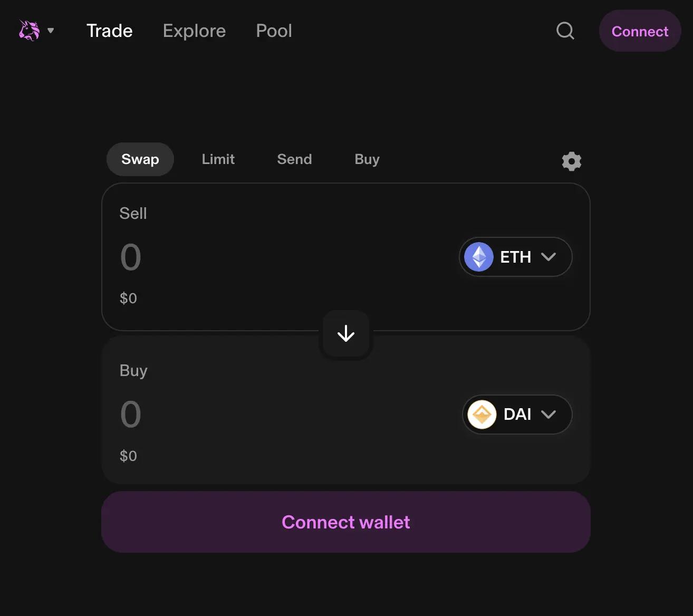This screenshot has height=616, width=693.
Task: Select the Swap tab
Action: coord(140,159)
